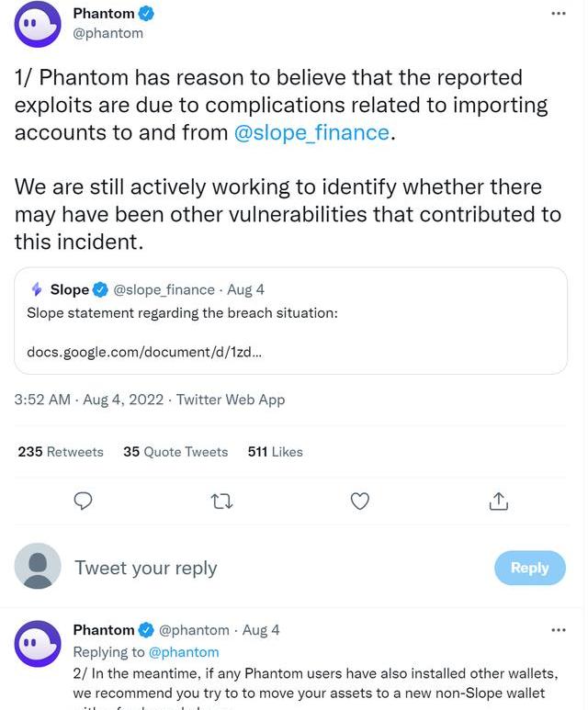Retweet using the retweet arrows icon
Image resolution: width=588 pixels, height=710 pixels.
pyautogui.click(x=221, y=501)
